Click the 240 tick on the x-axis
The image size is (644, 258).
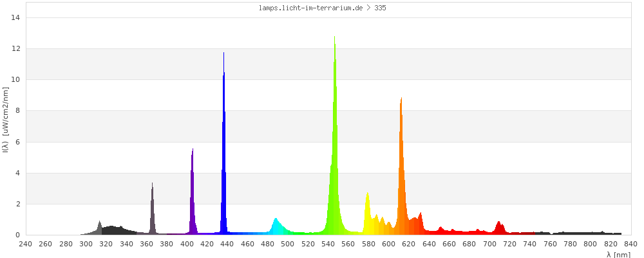click(26, 244)
